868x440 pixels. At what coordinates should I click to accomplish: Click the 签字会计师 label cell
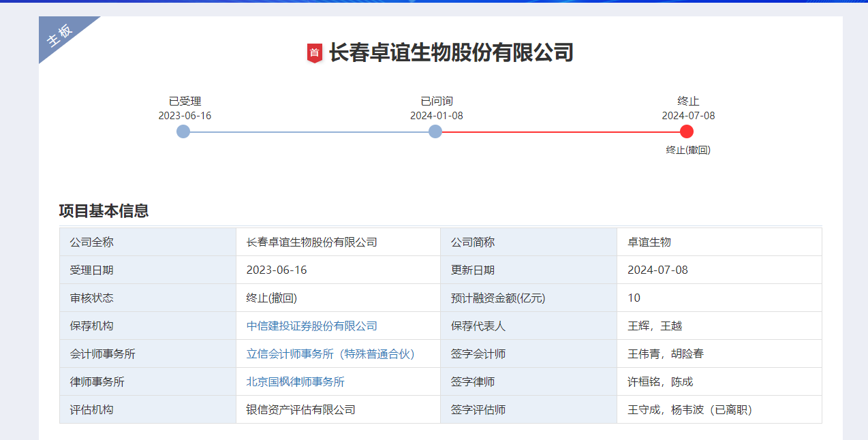point(529,353)
